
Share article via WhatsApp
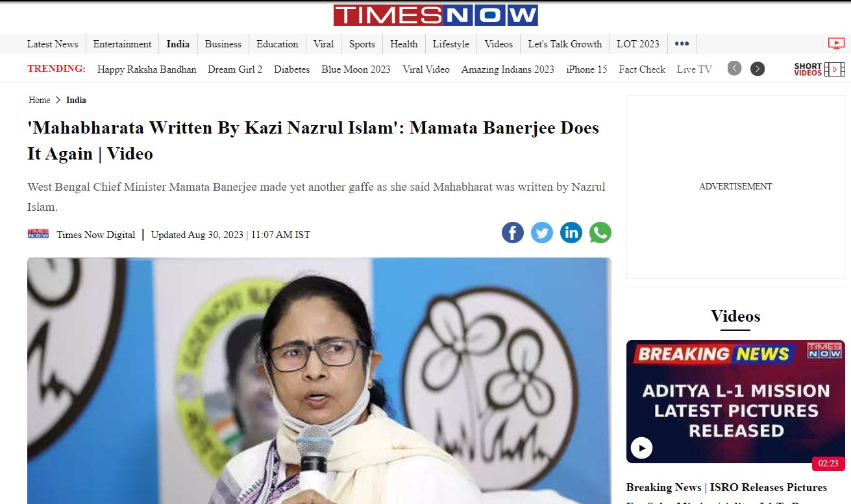coord(600,233)
